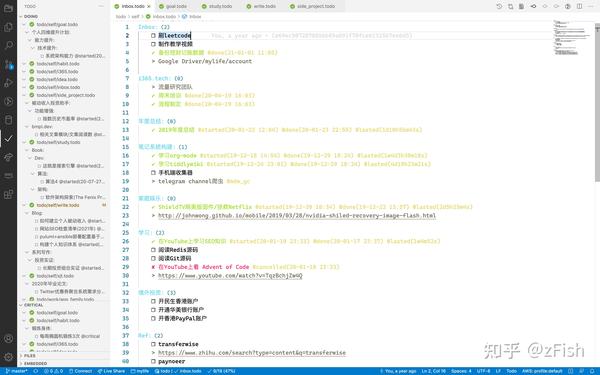Viewport: 600px width, 375px height.
Task: Open the Manage gear in activity bar
Action: (x=8, y=357)
